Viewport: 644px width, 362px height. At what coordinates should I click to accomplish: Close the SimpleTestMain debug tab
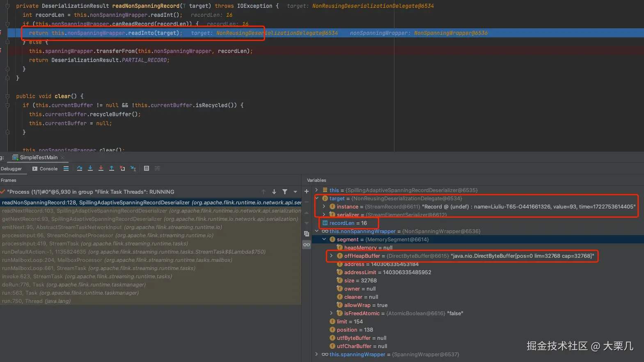62,158
